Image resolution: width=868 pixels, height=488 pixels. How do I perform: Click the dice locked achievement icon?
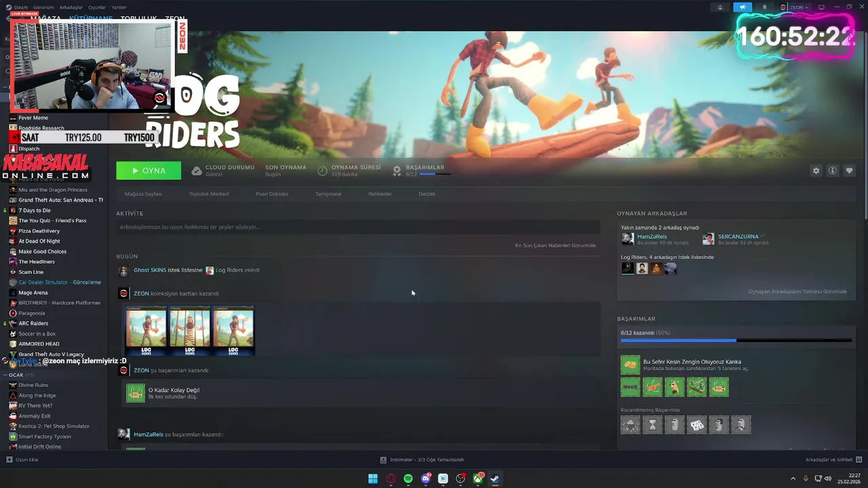click(696, 425)
